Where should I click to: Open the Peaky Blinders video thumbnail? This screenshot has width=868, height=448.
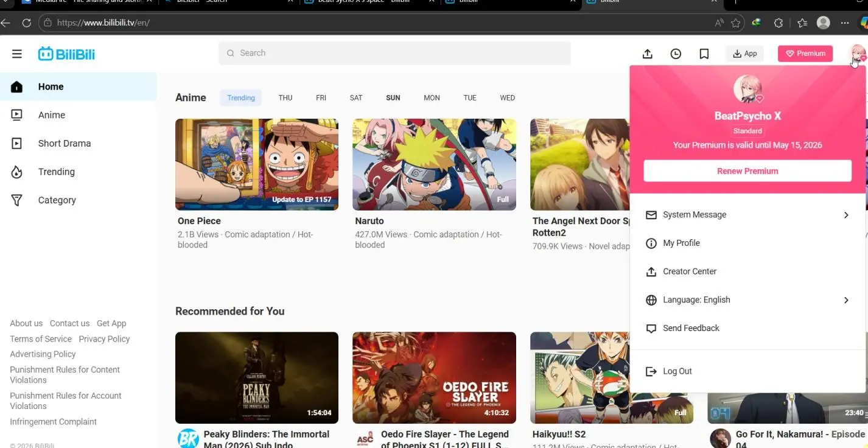coord(257,377)
